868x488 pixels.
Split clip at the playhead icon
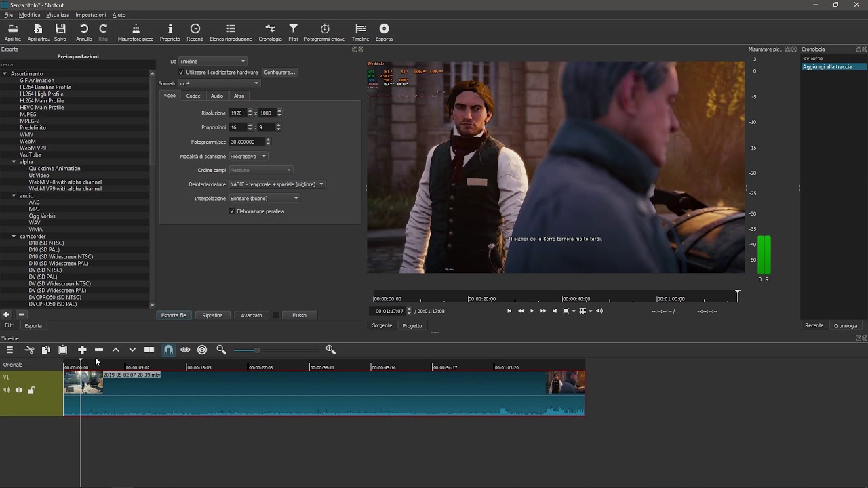pos(149,350)
